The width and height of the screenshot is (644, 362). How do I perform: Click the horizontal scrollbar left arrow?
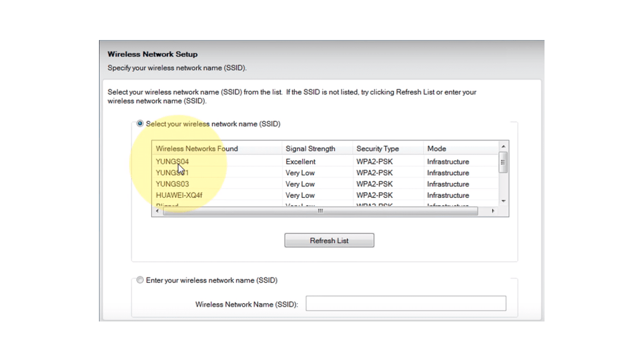click(x=157, y=211)
